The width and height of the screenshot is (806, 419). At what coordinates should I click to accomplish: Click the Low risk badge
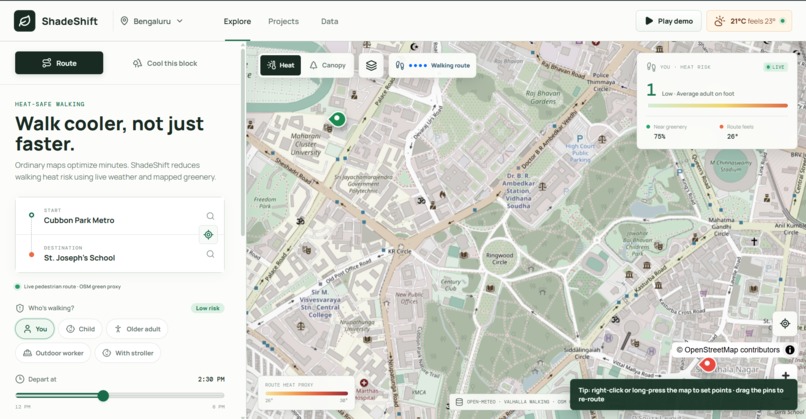208,308
